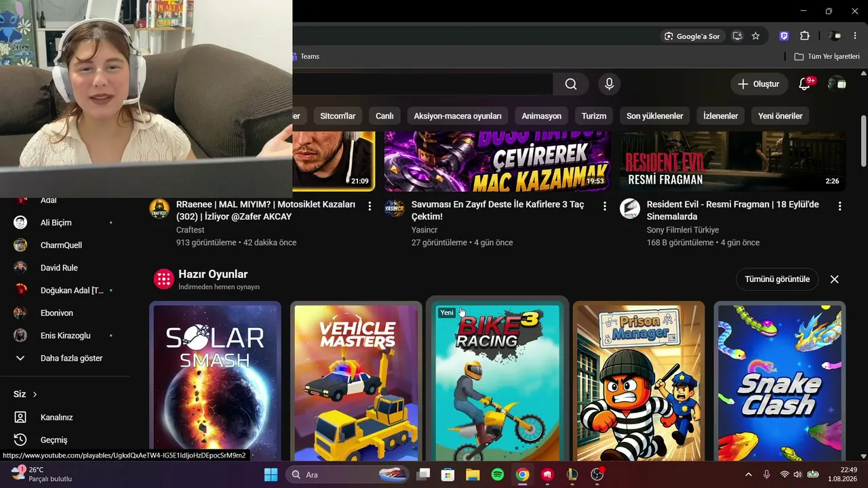Select the Sitcom'lar filter chip
The width and height of the screenshot is (868, 488).
point(338,116)
